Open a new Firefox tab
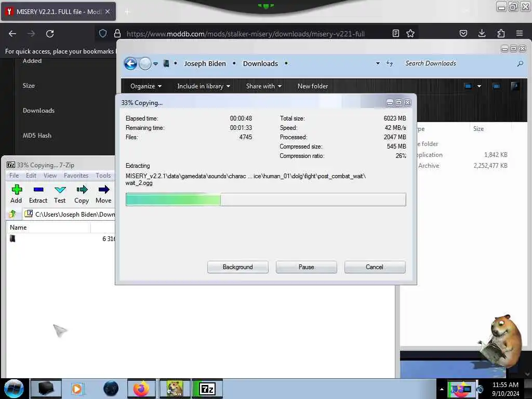This screenshot has width=532, height=399. 127,12
